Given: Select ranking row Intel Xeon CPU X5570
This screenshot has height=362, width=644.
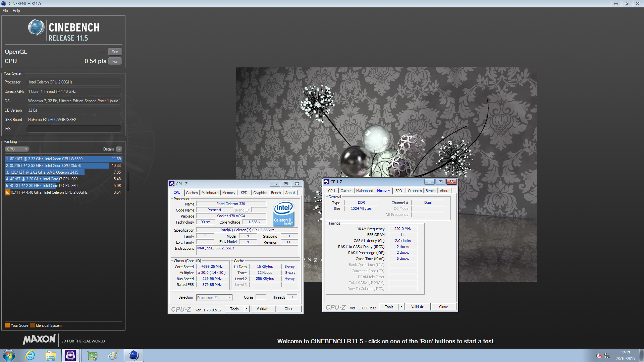Looking at the screenshot, I should [x=63, y=166].
